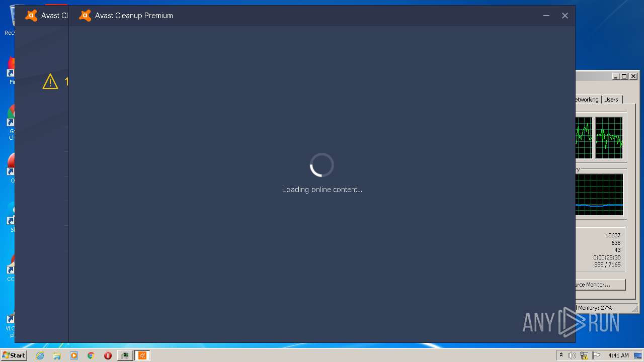Click the Memory: 27% status bar text
Image resolution: width=644 pixels, height=362 pixels.
[x=595, y=308]
